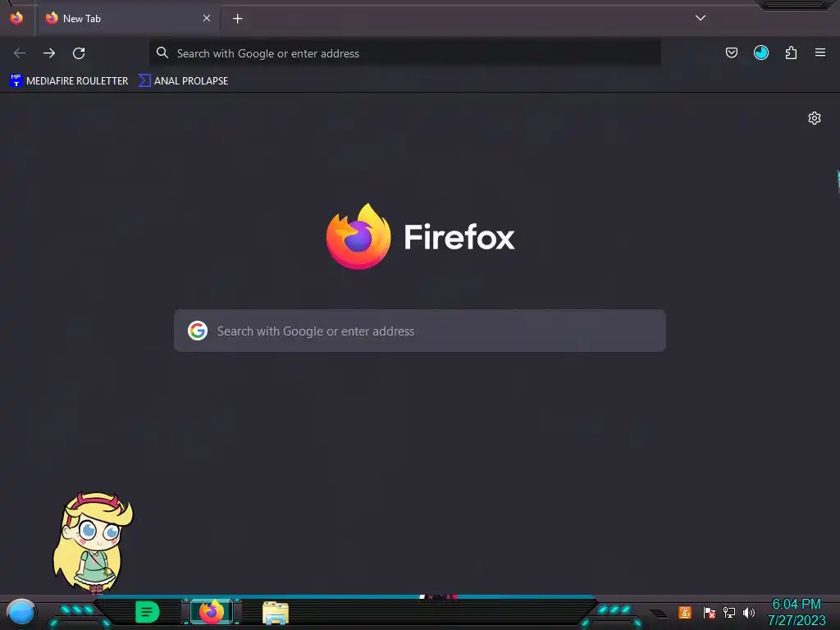Viewport: 840px width, 630px height.
Task: Click the cartoon girl desktop mascot
Action: click(x=93, y=542)
